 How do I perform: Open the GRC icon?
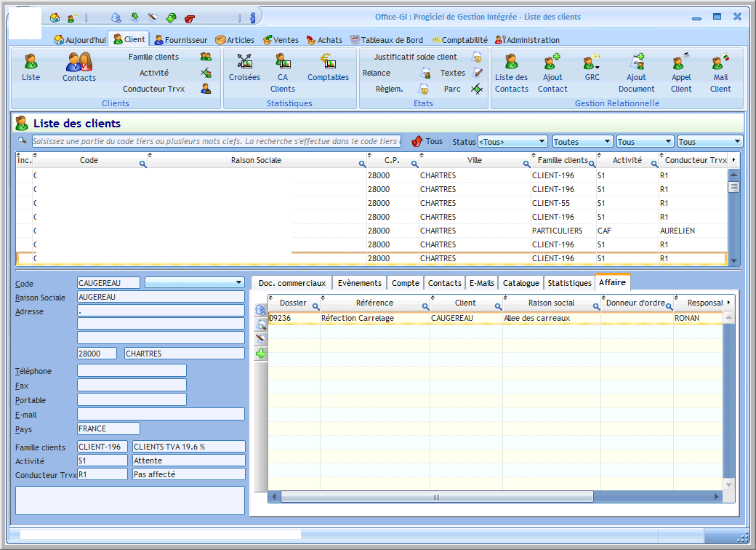[592, 62]
